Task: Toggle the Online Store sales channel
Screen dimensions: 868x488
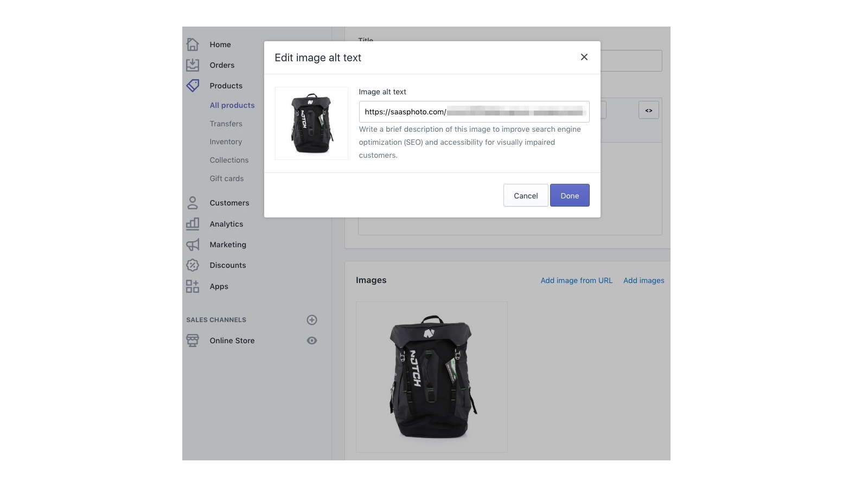Action: coord(232,341)
